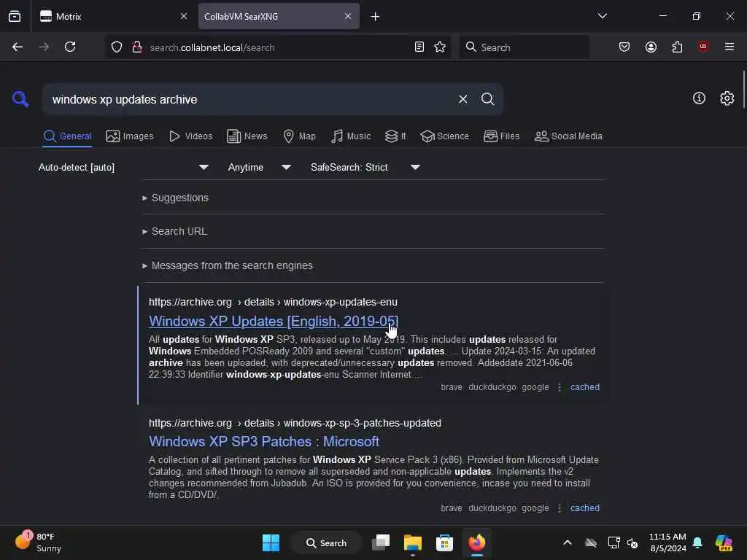Open a new browser tab
This screenshot has height=560, width=747.
376,17
